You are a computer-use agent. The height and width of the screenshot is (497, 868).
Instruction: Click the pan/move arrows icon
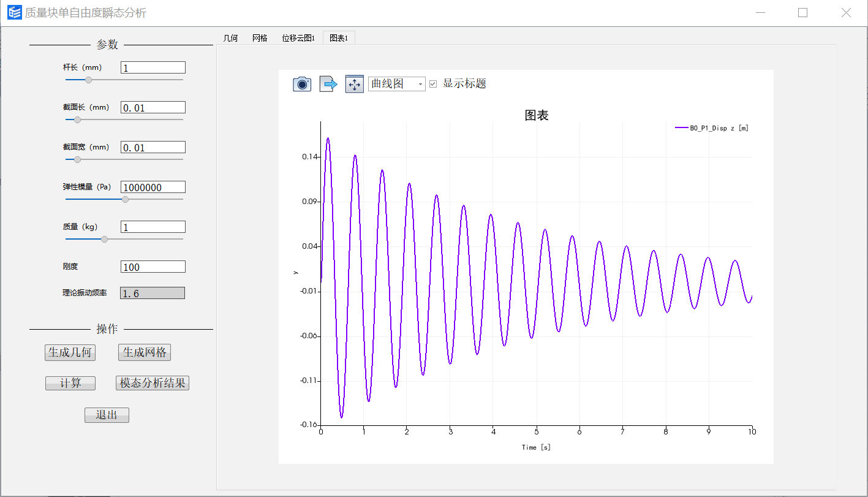pyautogui.click(x=355, y=84)
